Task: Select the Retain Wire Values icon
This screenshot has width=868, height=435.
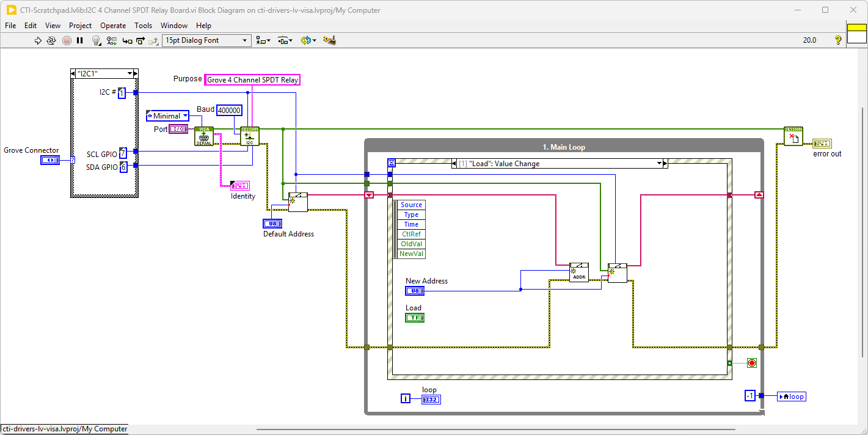Action: (111, 40)
